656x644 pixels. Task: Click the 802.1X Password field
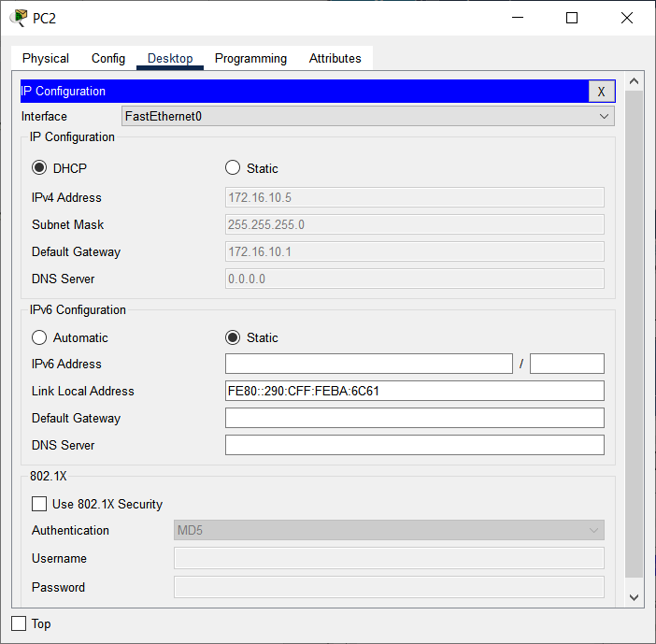(389, 587)
